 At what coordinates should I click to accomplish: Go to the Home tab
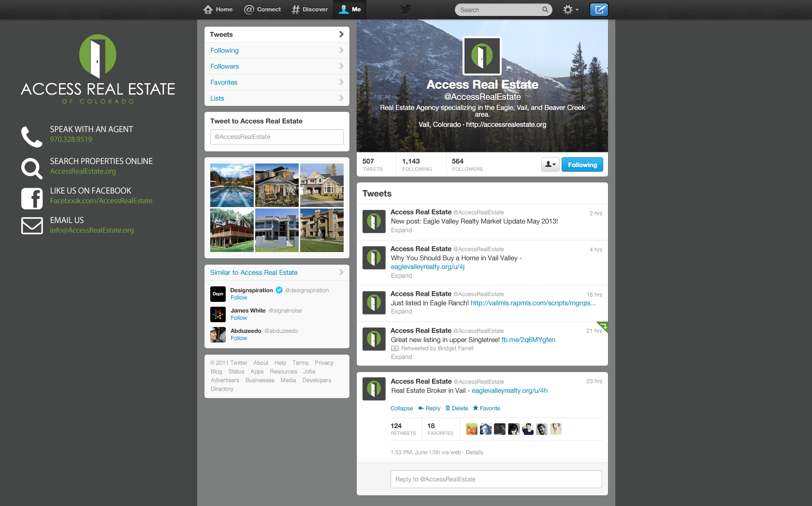pyautogui.click(x=218, y=9)
